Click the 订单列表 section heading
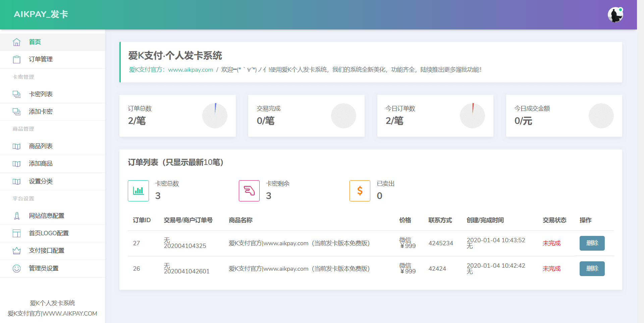644x323 pixels. (x=176, y=163)
